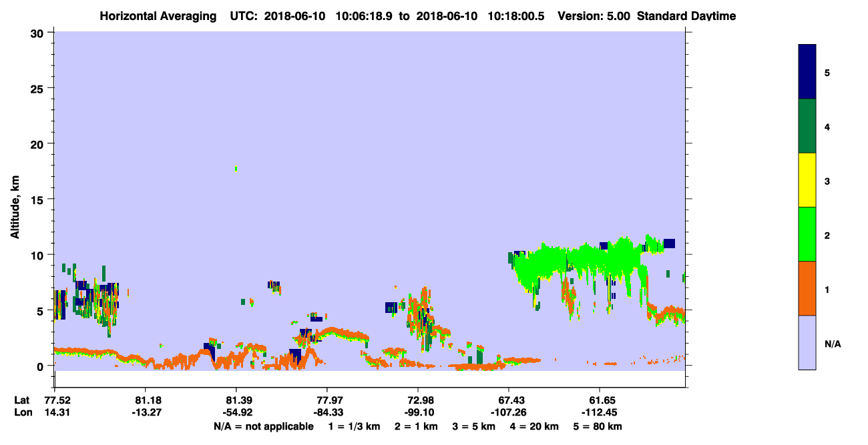Click the '5 = 80 km' legend text
The width and height of the screenshot is (868, 445).
pos(599,426)
